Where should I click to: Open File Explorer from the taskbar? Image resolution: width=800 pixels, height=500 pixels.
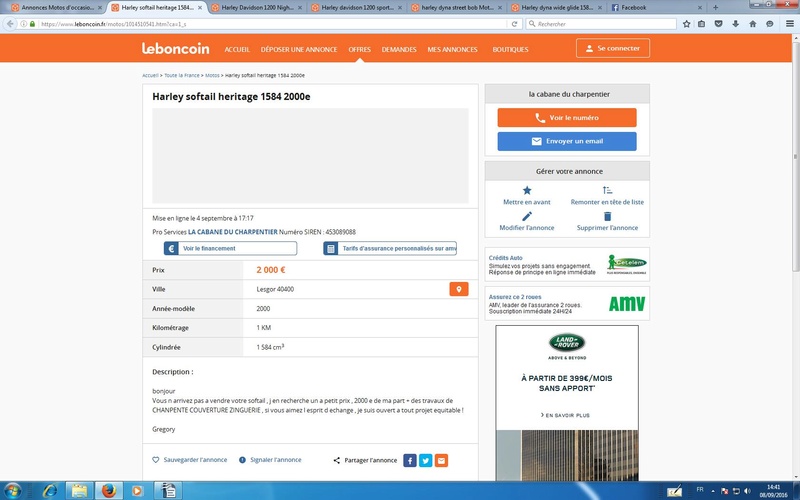pyautogui.click(x=79, y=491)
